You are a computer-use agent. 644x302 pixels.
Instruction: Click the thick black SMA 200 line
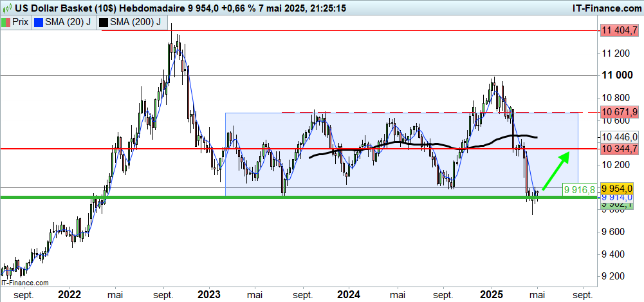[386, 143]
